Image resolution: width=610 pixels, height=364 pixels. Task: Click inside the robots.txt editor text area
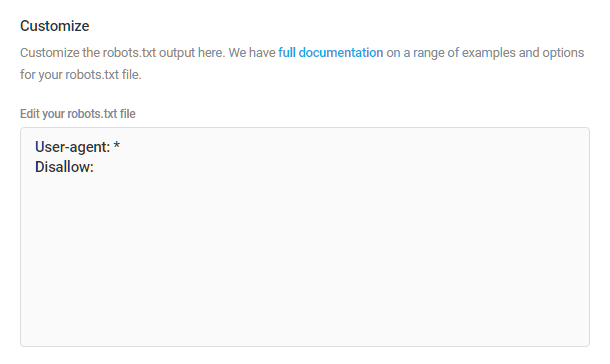coord(305,237)
